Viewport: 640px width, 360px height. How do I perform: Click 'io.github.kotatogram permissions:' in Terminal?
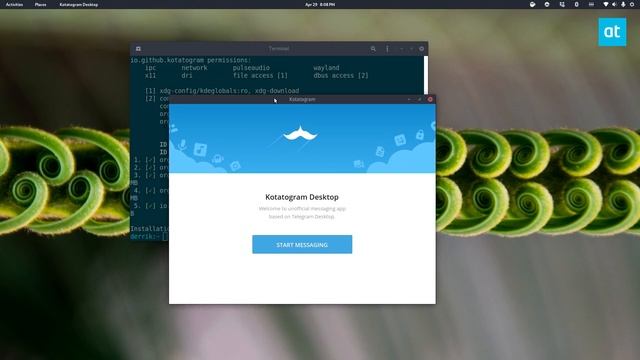(191, 60)
